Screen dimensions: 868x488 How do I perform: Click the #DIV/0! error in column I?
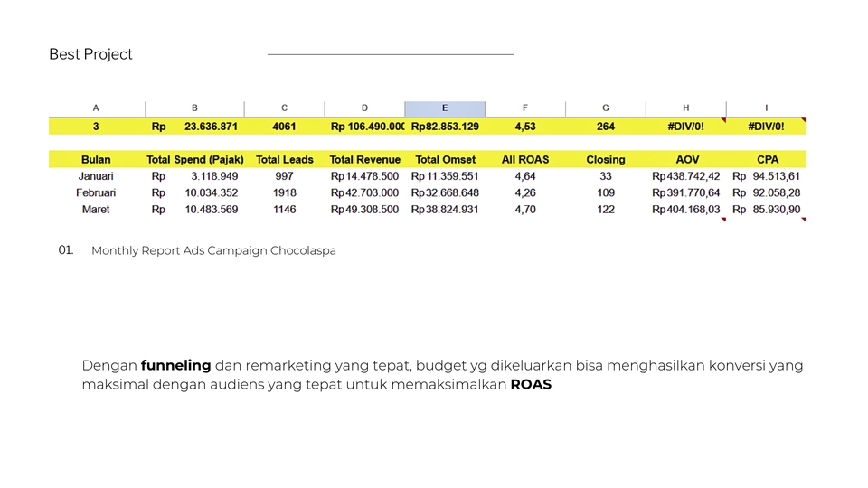tap(766, 127)
